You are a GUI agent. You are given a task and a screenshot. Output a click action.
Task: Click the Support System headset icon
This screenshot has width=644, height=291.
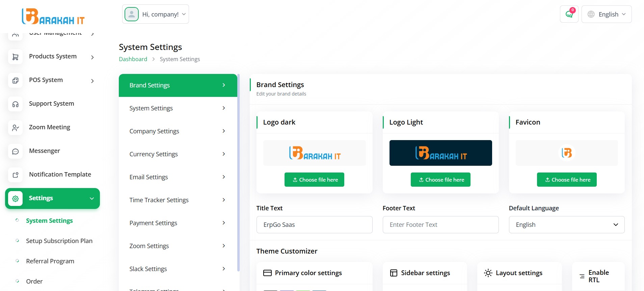(15, 104)
